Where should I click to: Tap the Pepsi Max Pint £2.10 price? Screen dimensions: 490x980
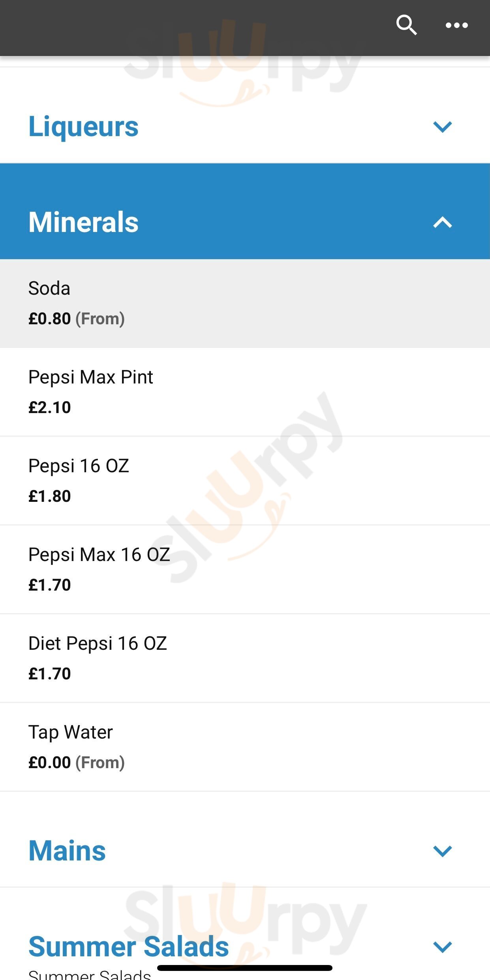50,408
